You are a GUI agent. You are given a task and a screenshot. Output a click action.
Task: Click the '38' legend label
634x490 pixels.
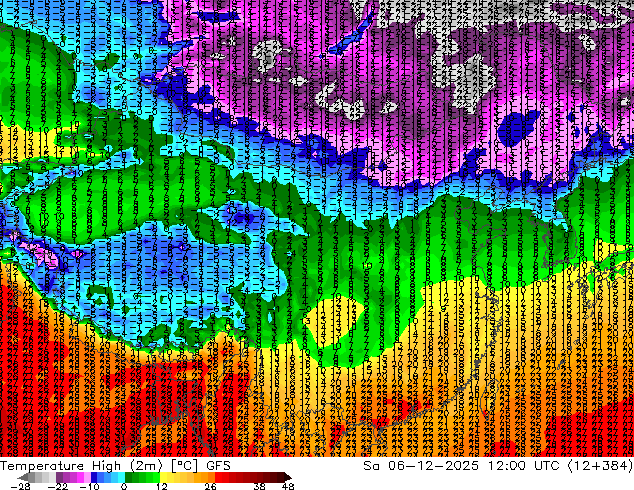260,486
